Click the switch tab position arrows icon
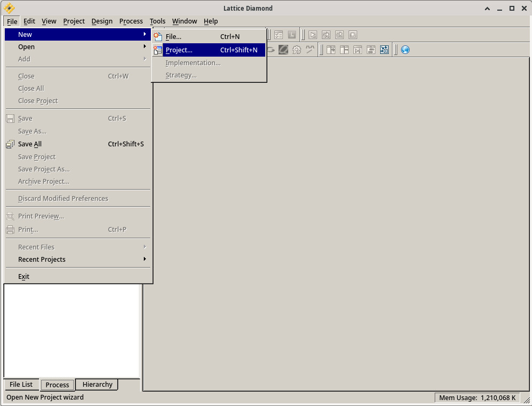Screen dimensions: 532x406 click(371, 50)
